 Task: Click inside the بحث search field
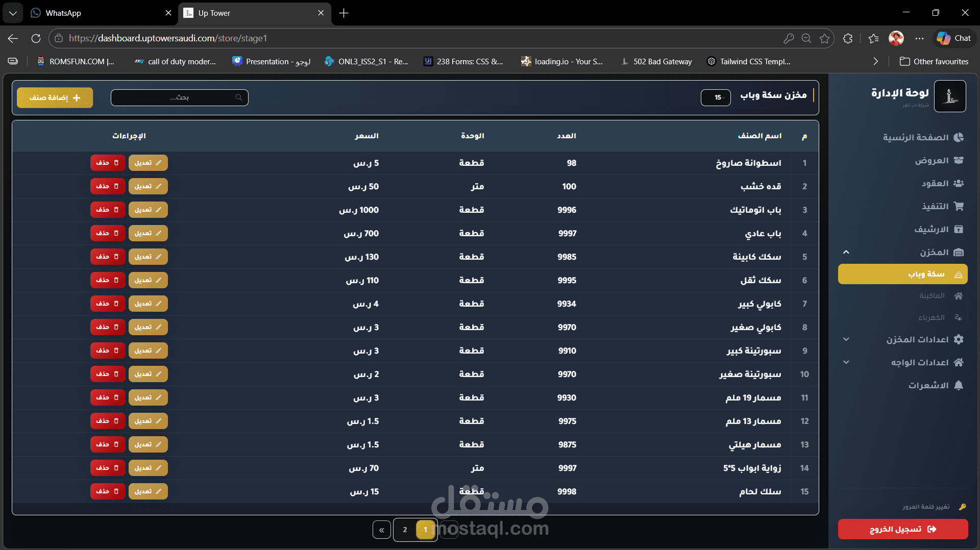pos(180,97)
